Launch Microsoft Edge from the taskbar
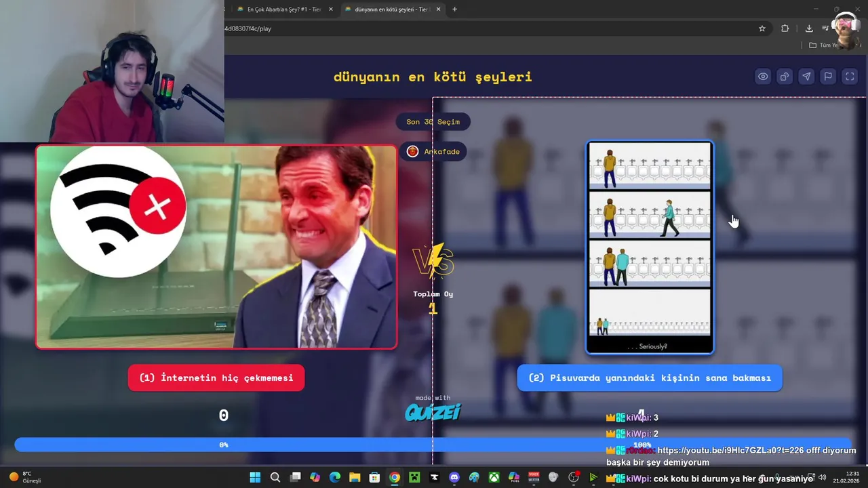Image resolution: width=868 pixels, height=488 pixels. click(334, 477)
